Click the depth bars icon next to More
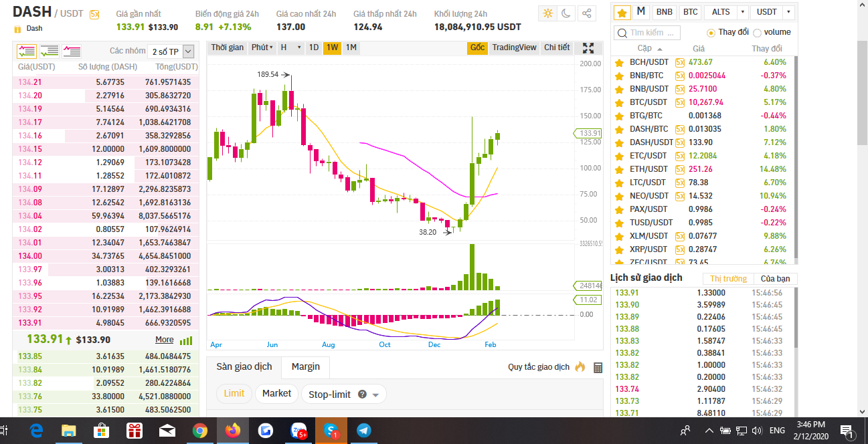This screenshot has height=444, width=868. point(186,340)
